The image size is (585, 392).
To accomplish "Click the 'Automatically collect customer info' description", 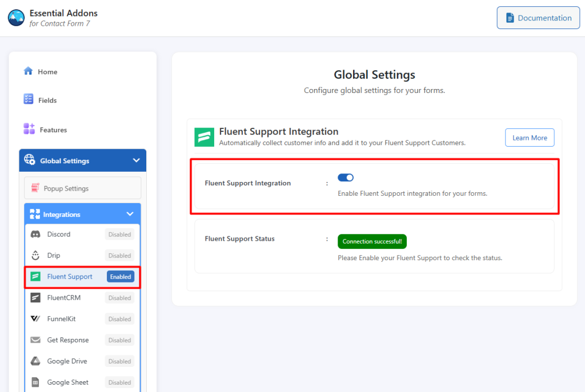I will click(342, 143).
